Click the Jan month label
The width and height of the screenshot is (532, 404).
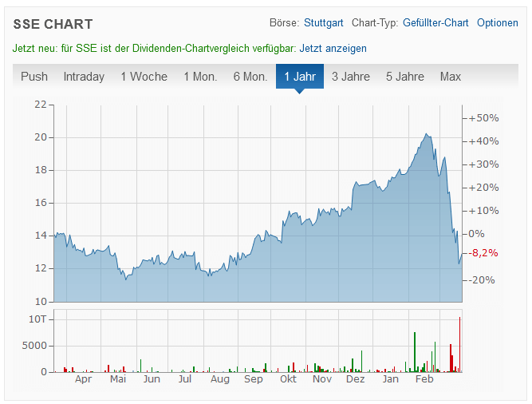click(x=391, y=379)
